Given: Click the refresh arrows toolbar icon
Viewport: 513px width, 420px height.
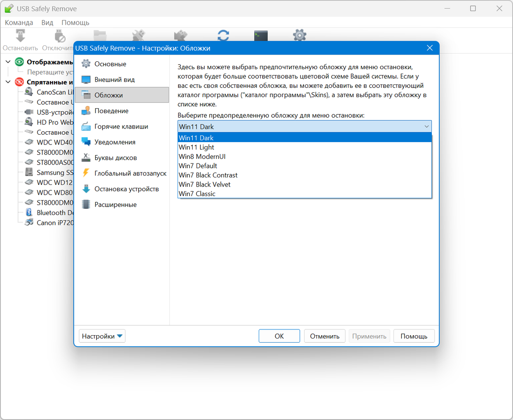Looking at the screenshot, I should click(223, 35).
